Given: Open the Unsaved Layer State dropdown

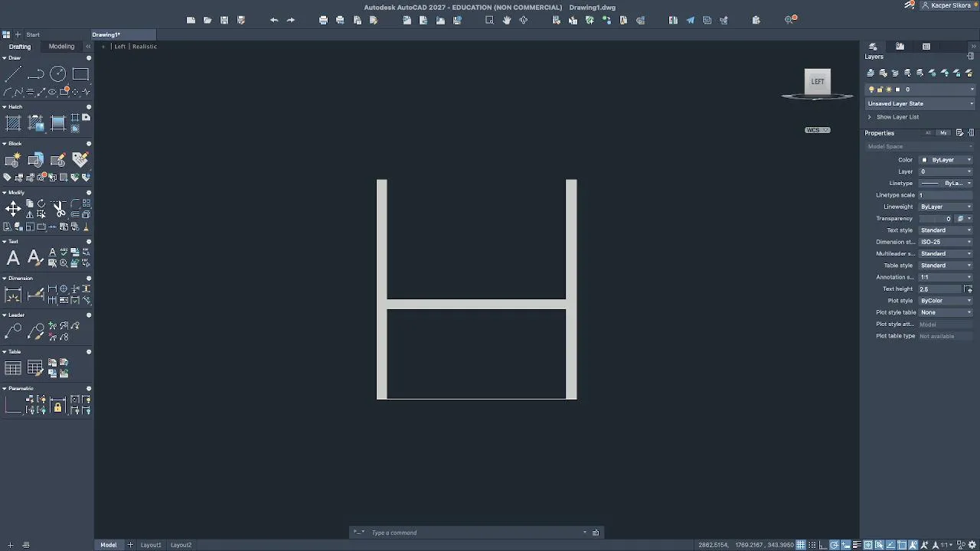Looking at the screenshot, I should pos(920,103).
